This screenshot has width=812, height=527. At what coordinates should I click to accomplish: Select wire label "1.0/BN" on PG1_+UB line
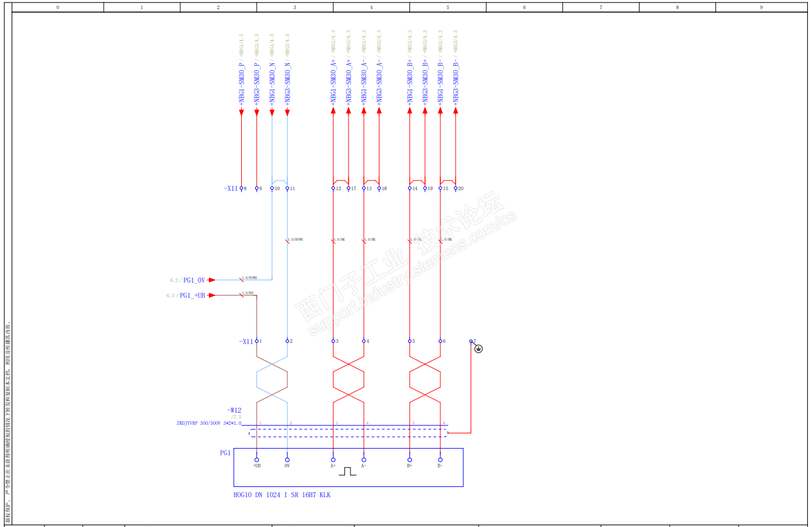247,294
